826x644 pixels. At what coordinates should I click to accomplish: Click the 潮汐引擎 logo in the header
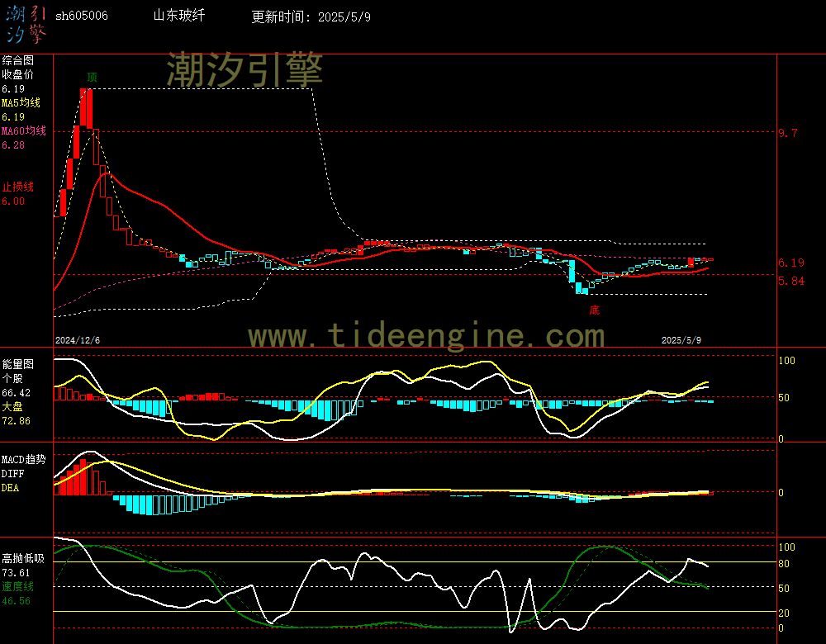[x=26, y=24]
